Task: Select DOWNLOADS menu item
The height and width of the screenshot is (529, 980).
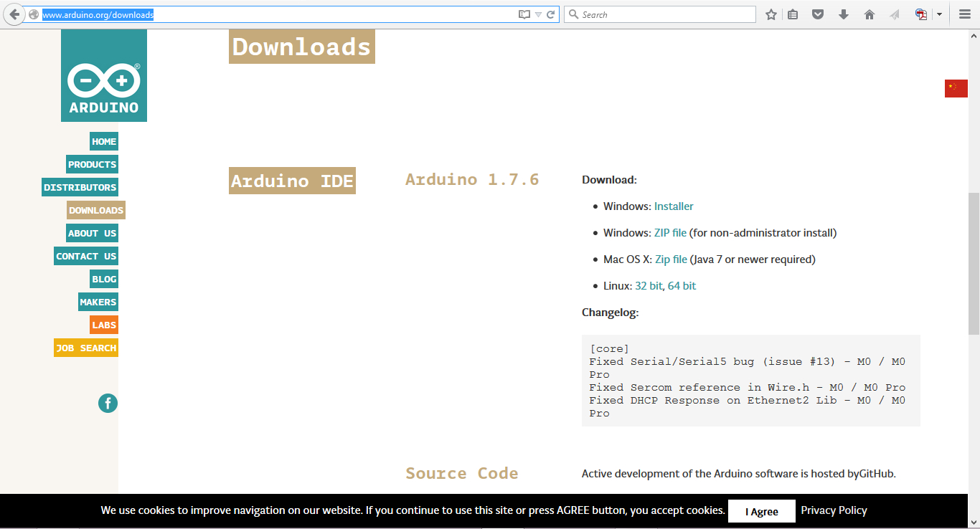Action: 96,210
